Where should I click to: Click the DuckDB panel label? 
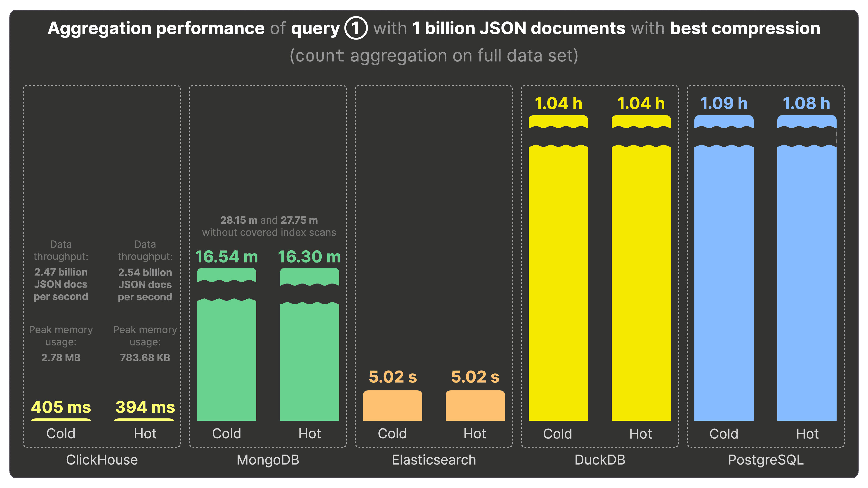coord(600,460)
